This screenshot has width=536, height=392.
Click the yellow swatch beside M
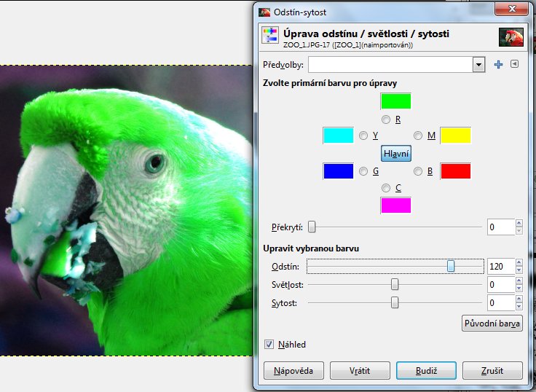[x=456, y=136]
